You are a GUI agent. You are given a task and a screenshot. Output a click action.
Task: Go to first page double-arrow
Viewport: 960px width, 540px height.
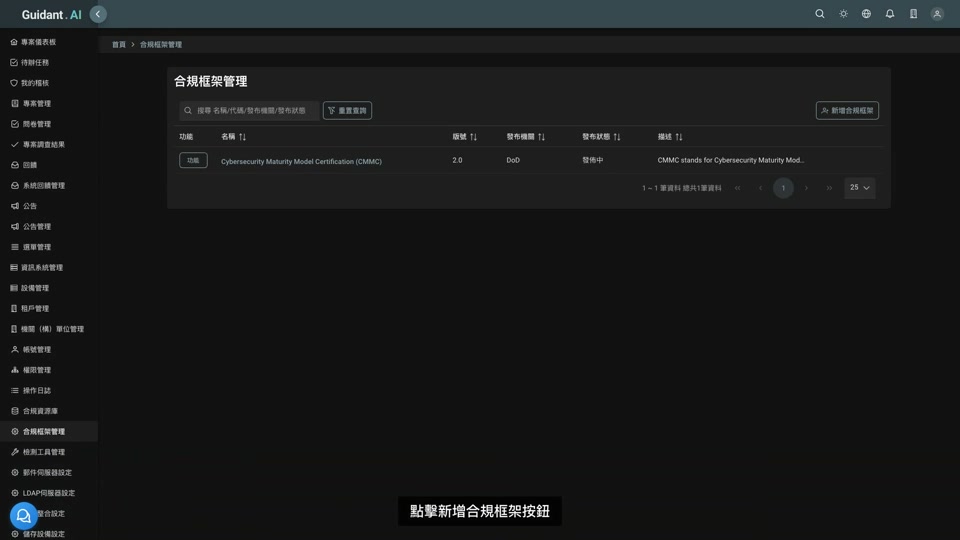[738, 188]
